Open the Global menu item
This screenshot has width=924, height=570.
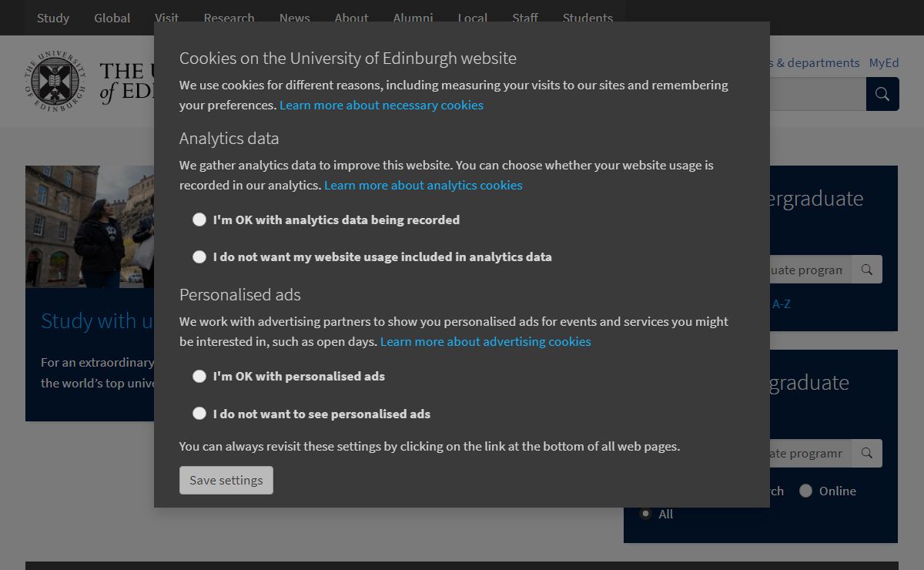(112, 18)
